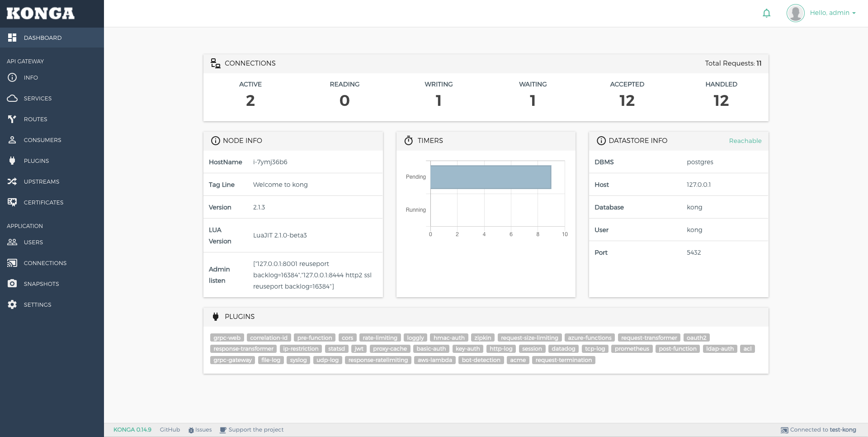Click the Plugins plug icon in sidebar
The height and width of the screenshot is (437, 868).
click(x=12, y=161)
